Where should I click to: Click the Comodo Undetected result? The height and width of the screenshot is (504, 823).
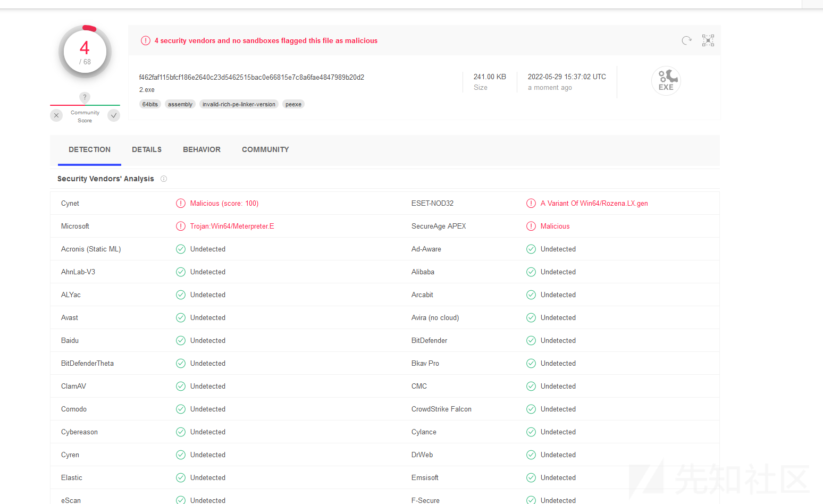coord(208,409)
